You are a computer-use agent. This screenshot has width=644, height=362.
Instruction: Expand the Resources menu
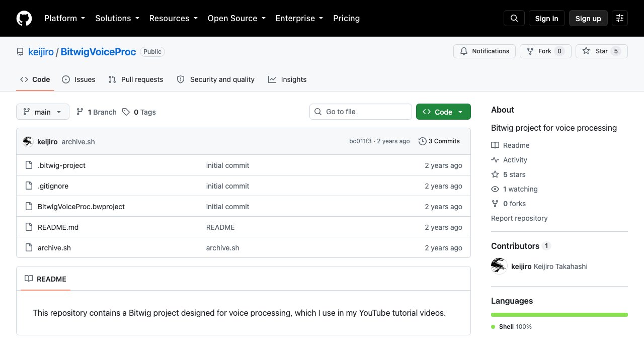(173, 18)
